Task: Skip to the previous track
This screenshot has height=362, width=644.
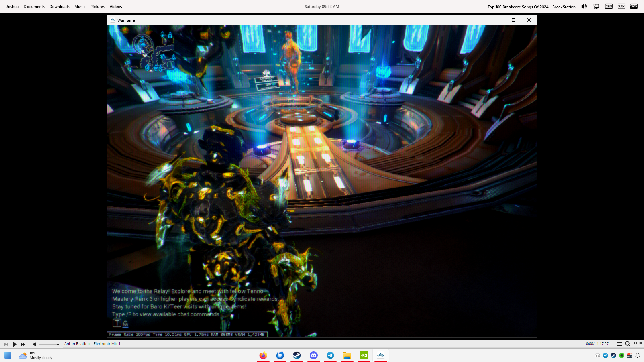Action: (x=6, y=344)
